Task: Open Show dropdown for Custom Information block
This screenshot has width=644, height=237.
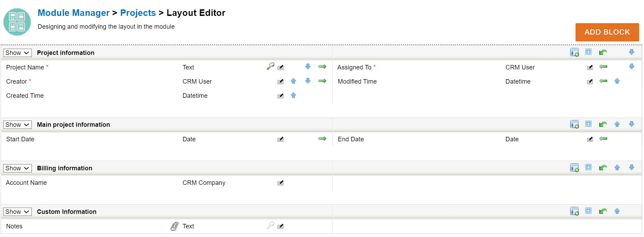Action: 17,212
